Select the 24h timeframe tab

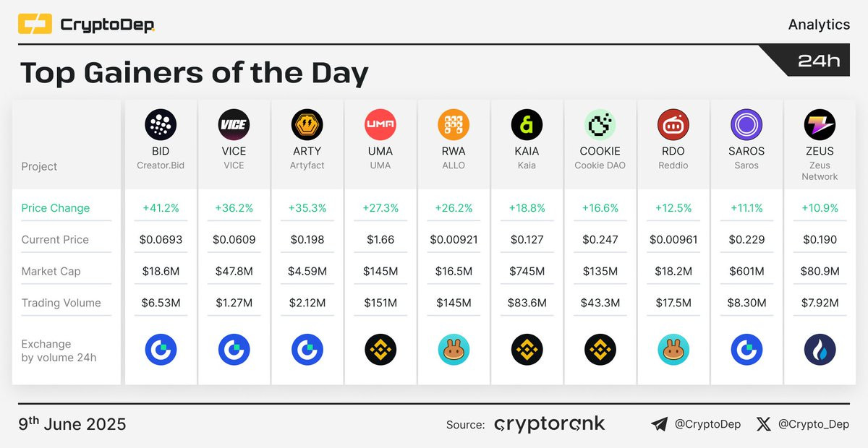(x=819, y=61)
